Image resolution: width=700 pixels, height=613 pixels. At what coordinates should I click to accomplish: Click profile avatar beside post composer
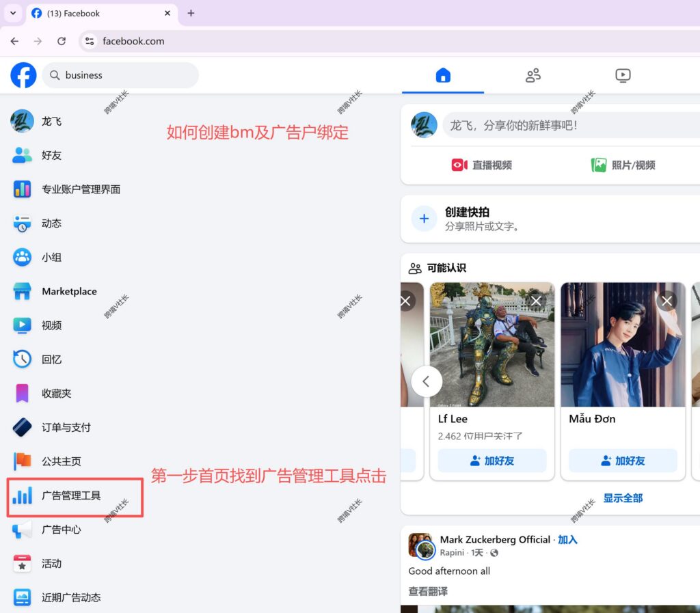[424, 125]
